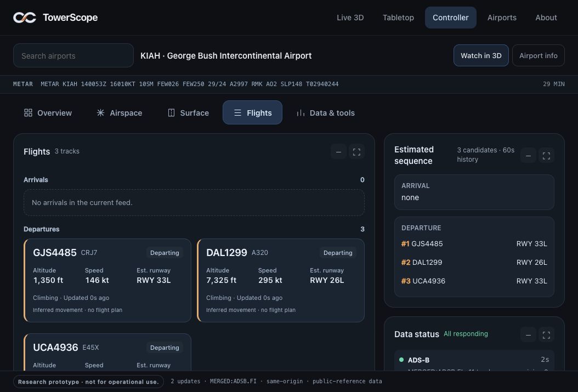Screen dimensions: 578x392
Task: Open Airport info
Action: [538, 55]
